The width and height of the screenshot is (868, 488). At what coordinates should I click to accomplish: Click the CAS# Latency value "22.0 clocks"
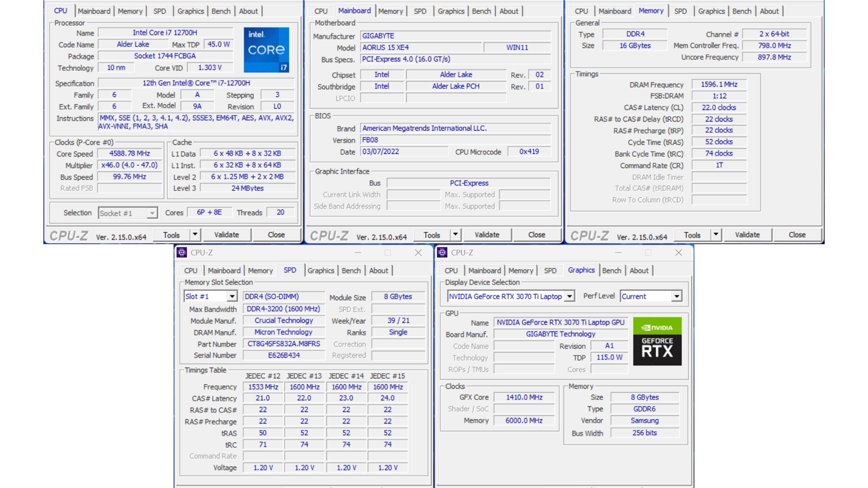click(719, 107)
